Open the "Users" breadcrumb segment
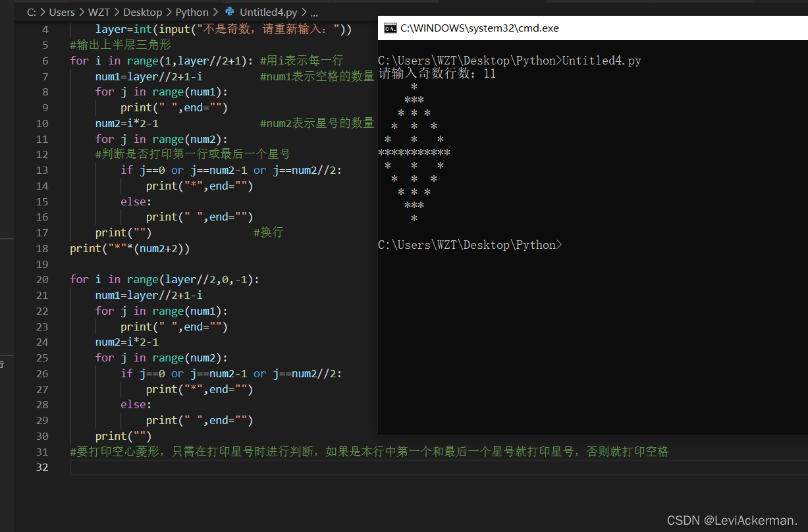This screenshot has height=532, width=808. point(62,12)
